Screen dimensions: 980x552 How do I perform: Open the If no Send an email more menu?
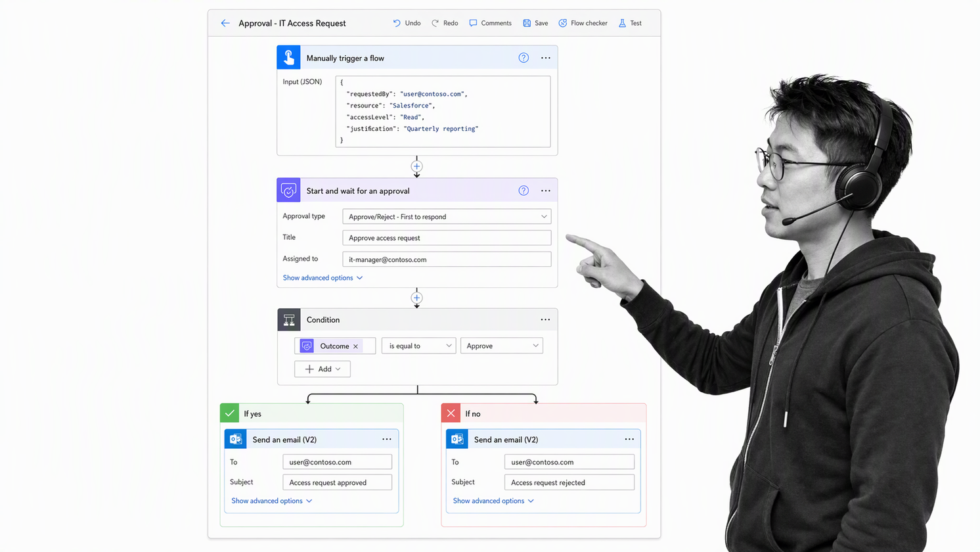[629, 439]
